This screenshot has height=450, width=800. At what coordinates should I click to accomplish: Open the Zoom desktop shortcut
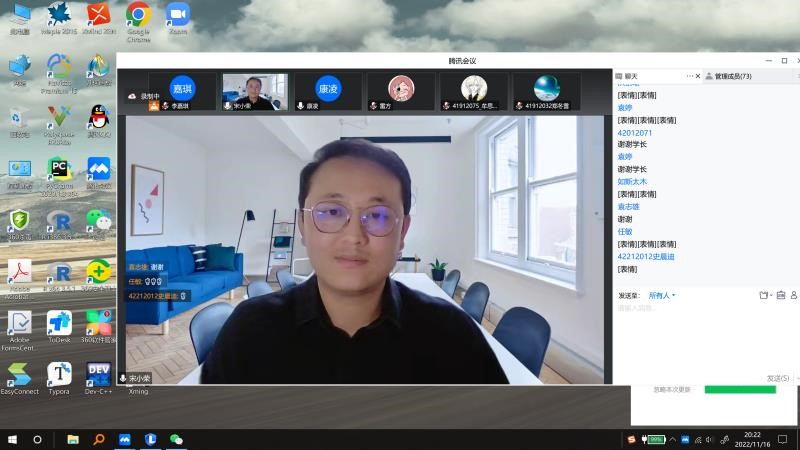[178, 16]
